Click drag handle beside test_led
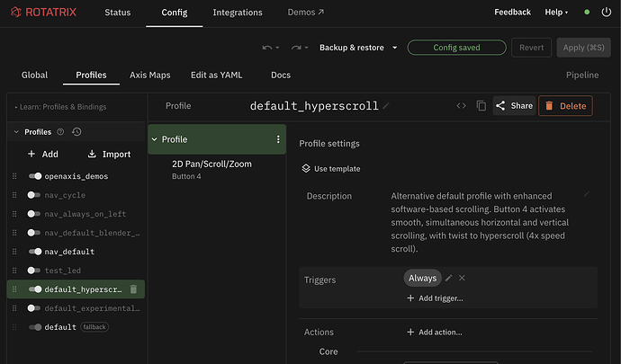Image resolution: width=621 pixels, height=364 pixels. point(14,271)
